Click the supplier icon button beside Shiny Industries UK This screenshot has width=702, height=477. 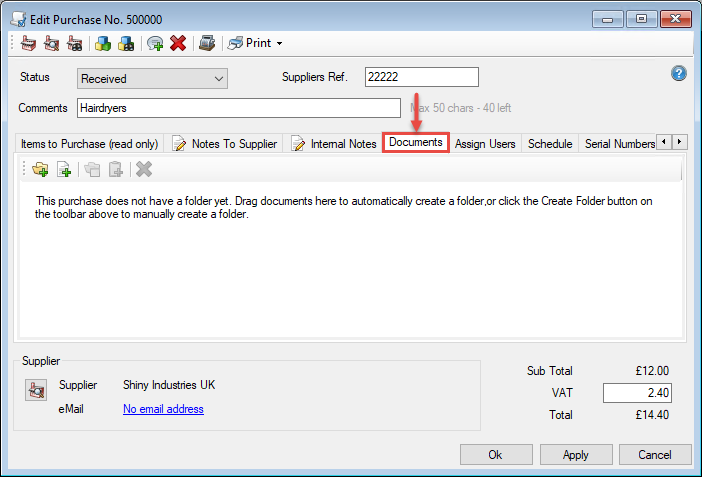pyautogui.click(x=35, y=392)
